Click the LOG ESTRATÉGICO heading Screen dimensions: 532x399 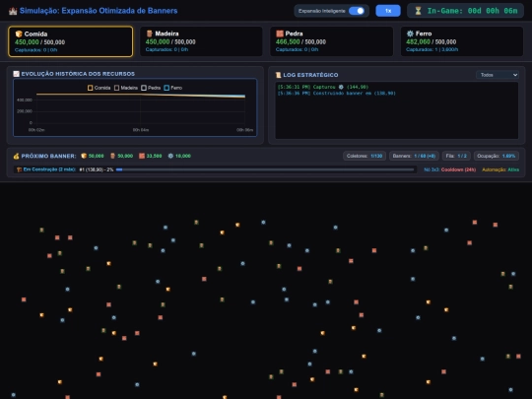(310, 75)
